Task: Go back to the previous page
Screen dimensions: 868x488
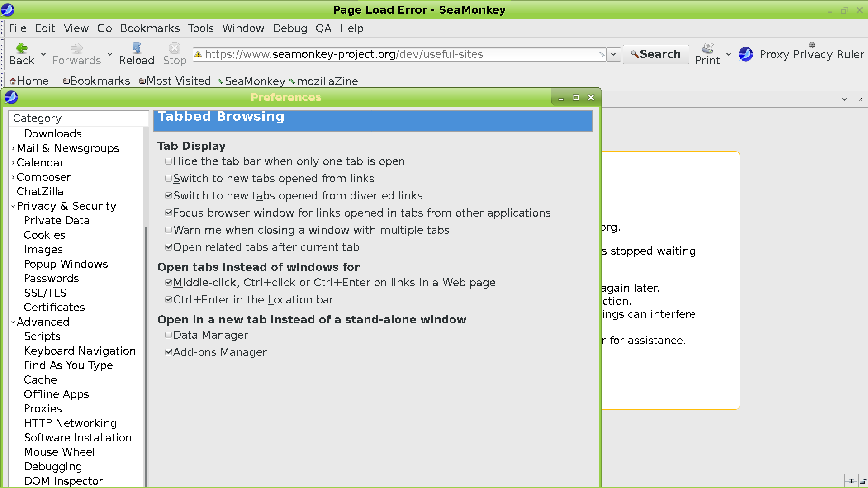Action: coord(21,53)
